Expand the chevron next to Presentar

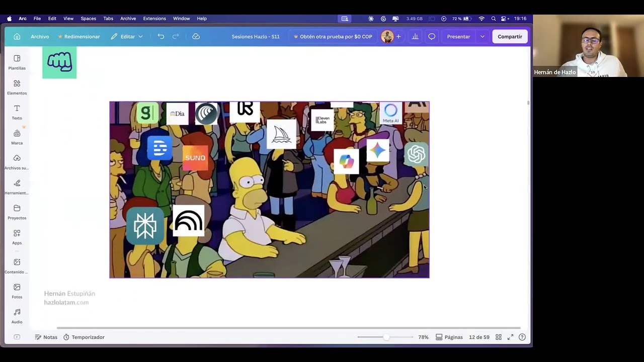[482, 36]
